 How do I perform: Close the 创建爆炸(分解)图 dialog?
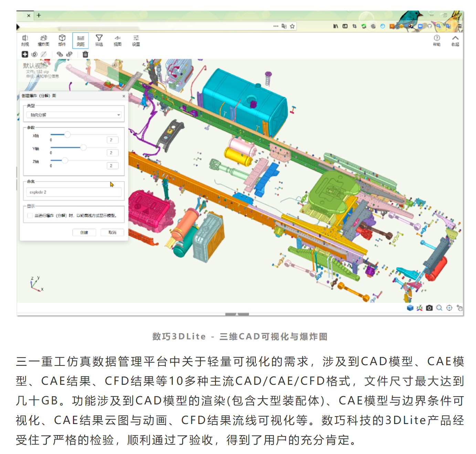pyautogui.click(x=124, y=96)
